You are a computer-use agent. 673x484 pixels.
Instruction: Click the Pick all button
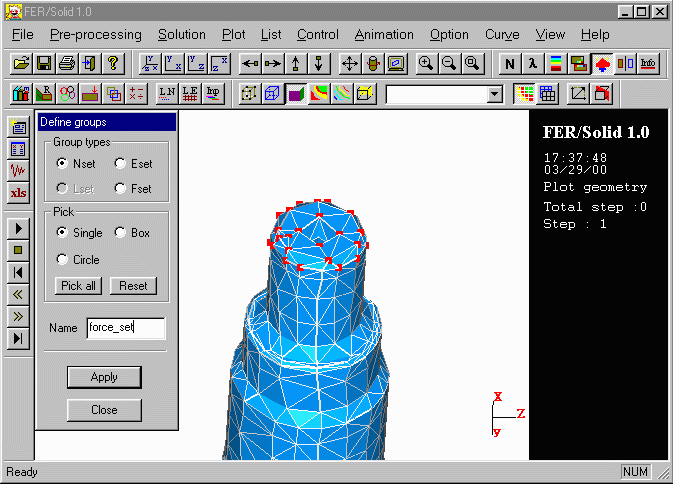click(79, 285)
